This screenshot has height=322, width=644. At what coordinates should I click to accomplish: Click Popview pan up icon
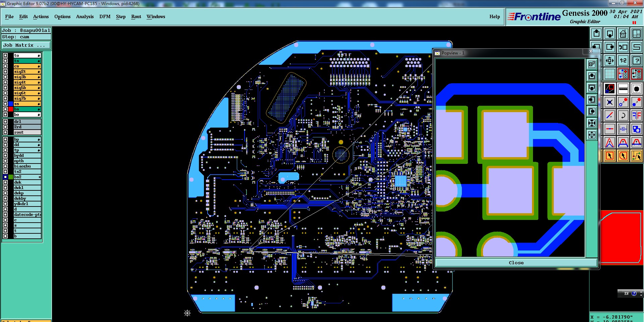click(x=592, y=76)
